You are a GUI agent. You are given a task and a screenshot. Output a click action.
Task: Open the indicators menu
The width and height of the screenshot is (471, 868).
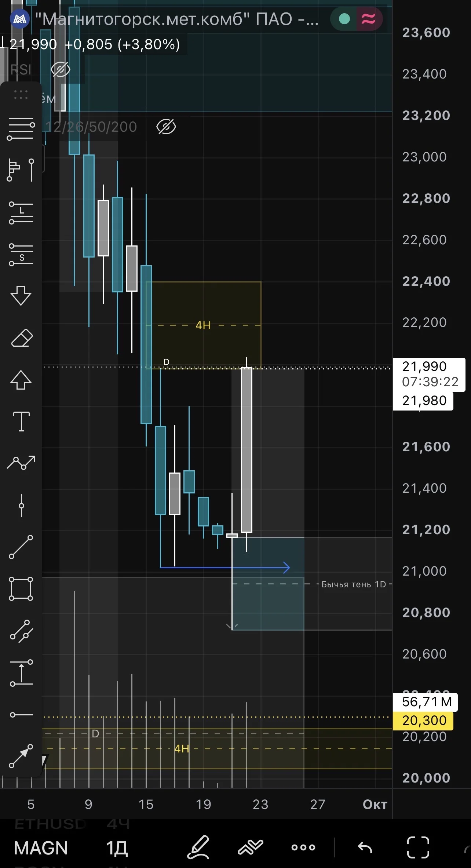pos(251,847)
